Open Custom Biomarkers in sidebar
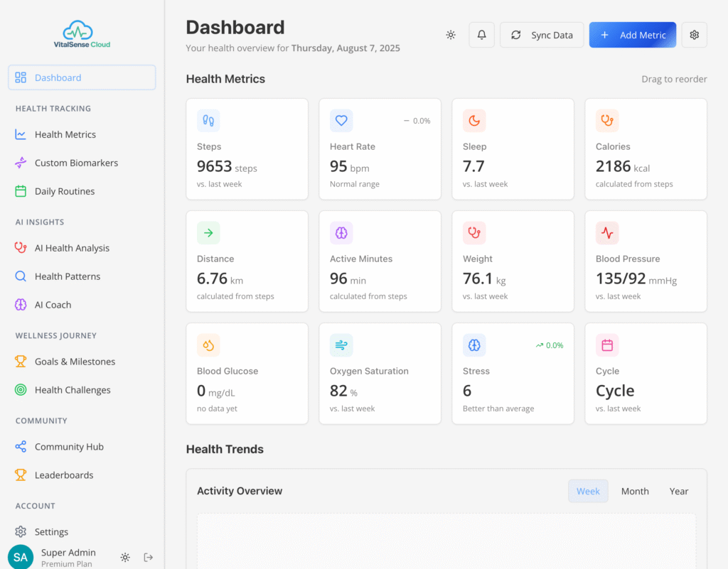 tap(76, 163)
